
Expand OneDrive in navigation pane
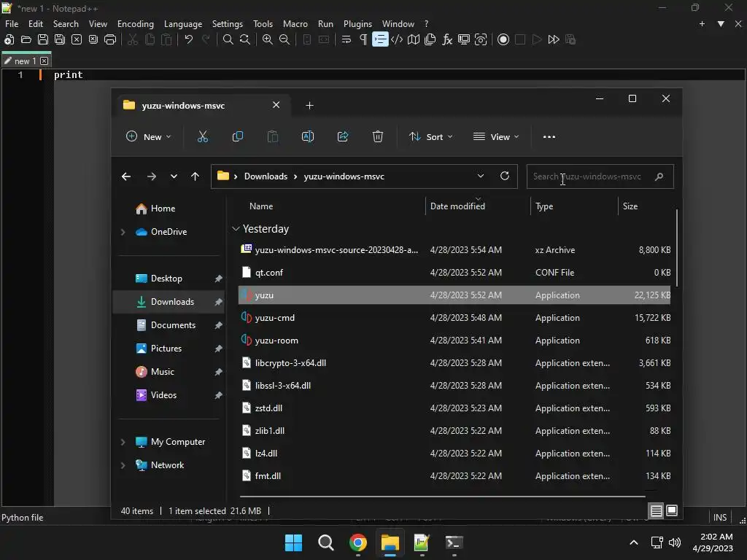[x=123, y=232]
